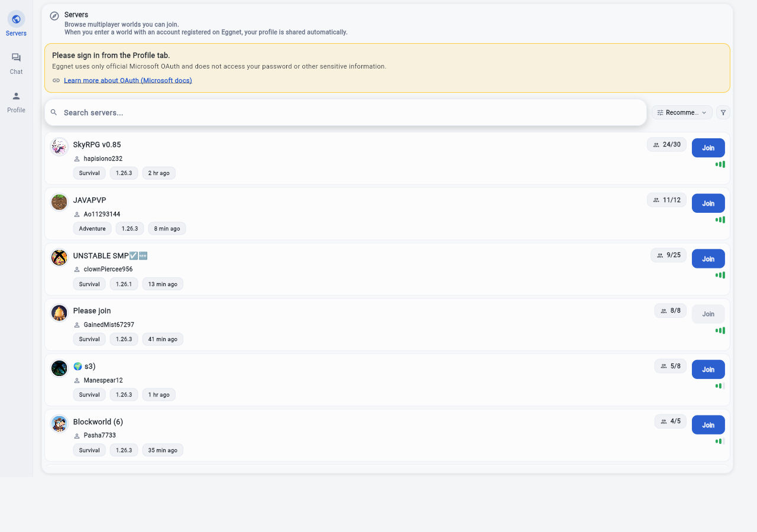The height and width of the screenshot is (532, 757).
Task: Open the Profile tab in sidebar
Action: coord(16,102)
